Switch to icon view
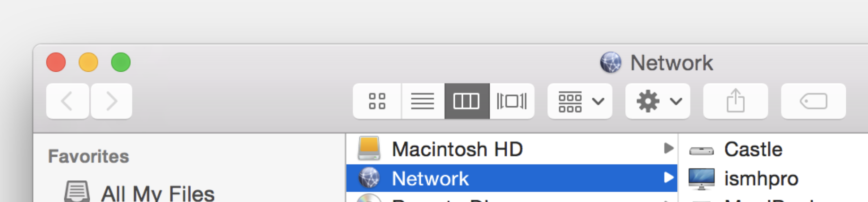This screenshot has height=202, width=868. tap(377, 101)
